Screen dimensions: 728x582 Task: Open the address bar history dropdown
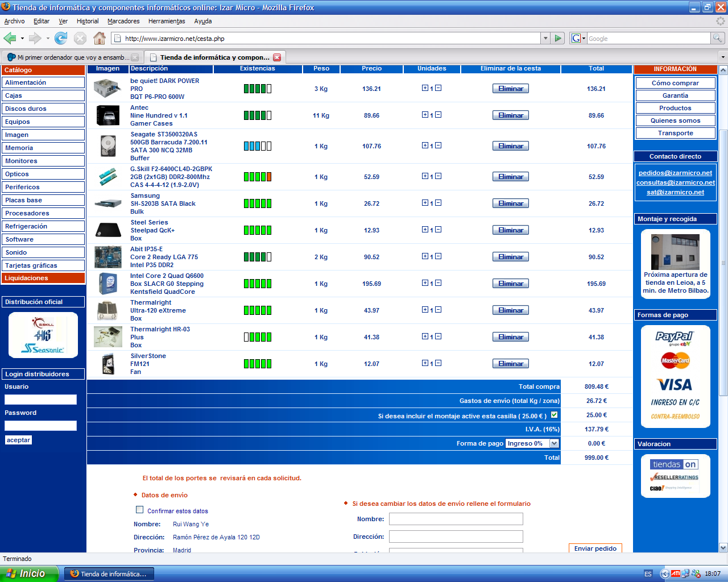click(x=545, y=38)
